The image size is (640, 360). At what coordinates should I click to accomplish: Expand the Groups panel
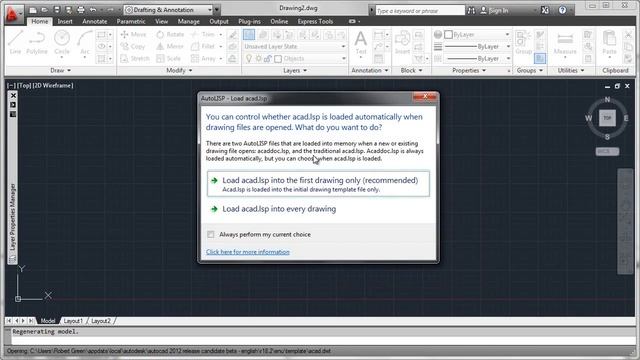(530, 71)
